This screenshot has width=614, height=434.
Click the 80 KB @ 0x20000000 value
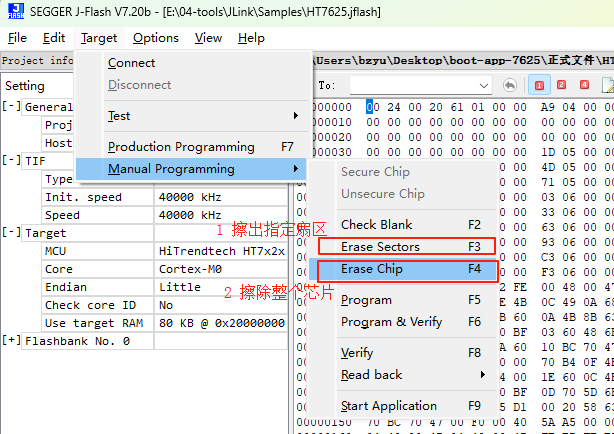(x=222, y=323)
